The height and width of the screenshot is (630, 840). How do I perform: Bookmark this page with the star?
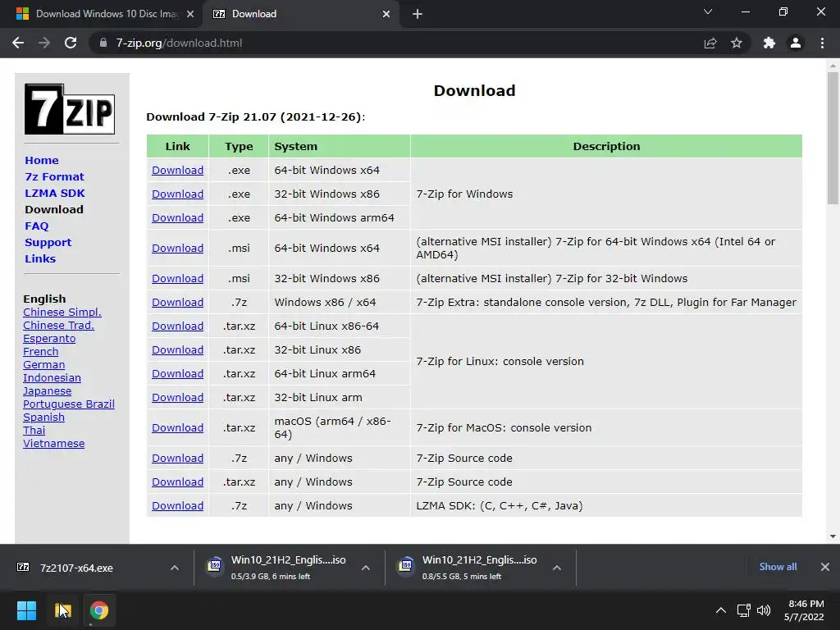(737, 43)
